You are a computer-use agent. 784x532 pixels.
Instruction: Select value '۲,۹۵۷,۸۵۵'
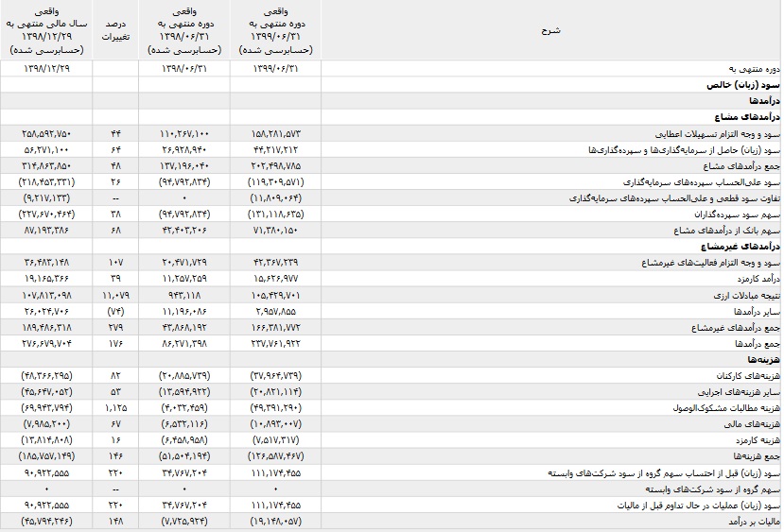tap(275, 311)
